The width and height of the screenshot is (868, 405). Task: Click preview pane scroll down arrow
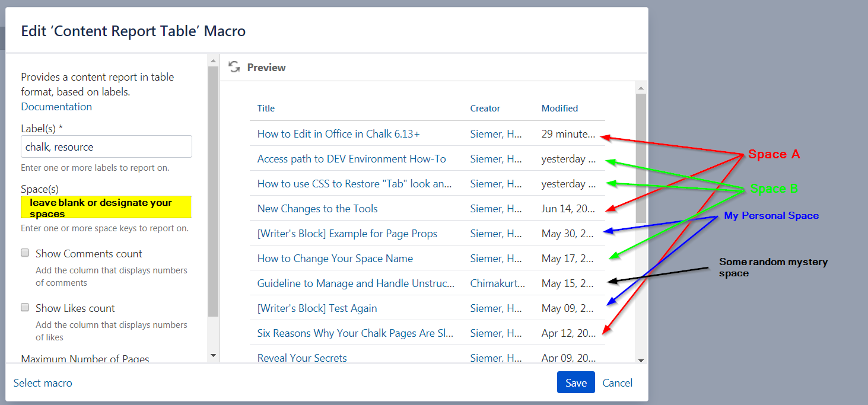point(641,360)
